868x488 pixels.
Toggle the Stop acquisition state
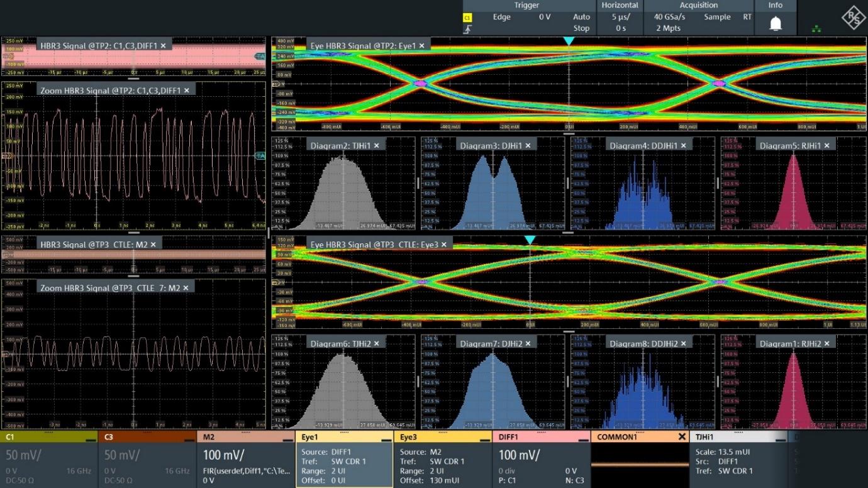click(581, 28)
